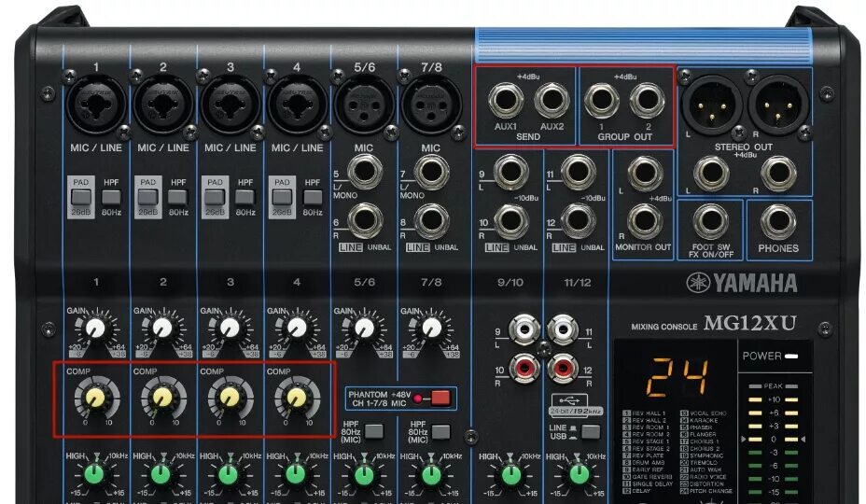Click the FOOT SW FX ON/OFF jack
Viewport: 866px width, 504px height.
tap(711, 221)
